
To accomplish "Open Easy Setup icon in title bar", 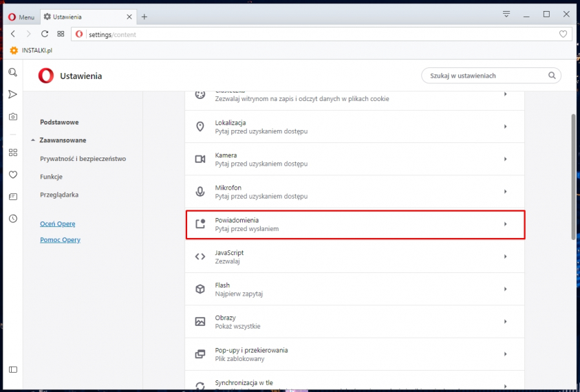I will tap(506, 14).
